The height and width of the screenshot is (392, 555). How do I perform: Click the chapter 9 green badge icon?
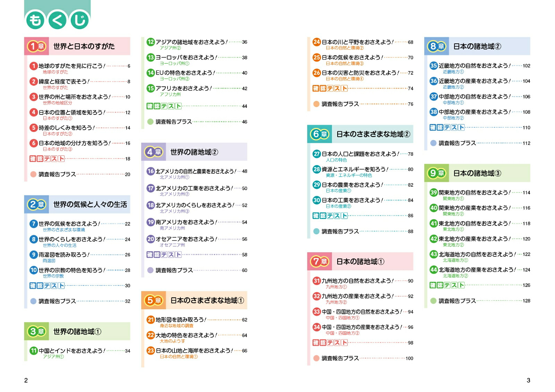pyautogui.click(x=437, y=173)
